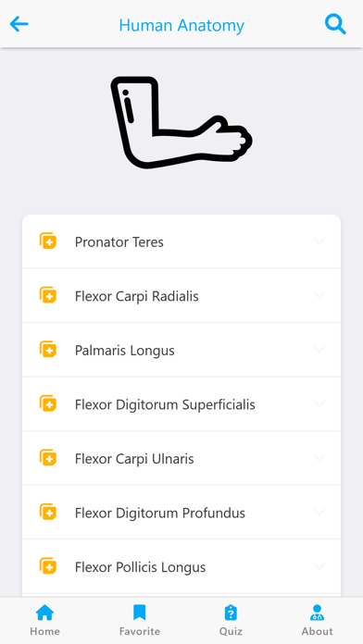Expand the Pronator Teres chevron

tap(319, 241)
